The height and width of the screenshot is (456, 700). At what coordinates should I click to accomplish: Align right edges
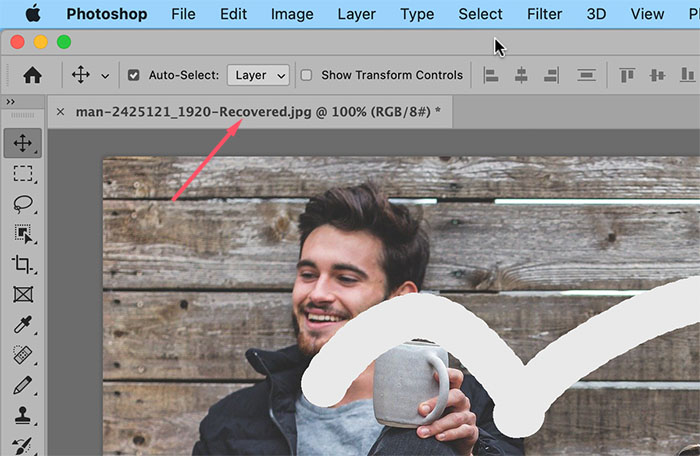pyautogui.click(x=551, y=75)
